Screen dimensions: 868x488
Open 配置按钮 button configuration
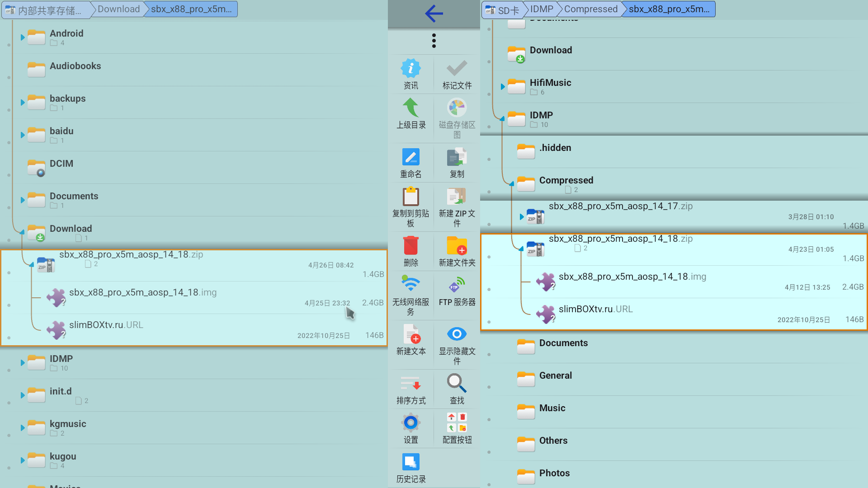pyautogui.click(x=457, y=423)
